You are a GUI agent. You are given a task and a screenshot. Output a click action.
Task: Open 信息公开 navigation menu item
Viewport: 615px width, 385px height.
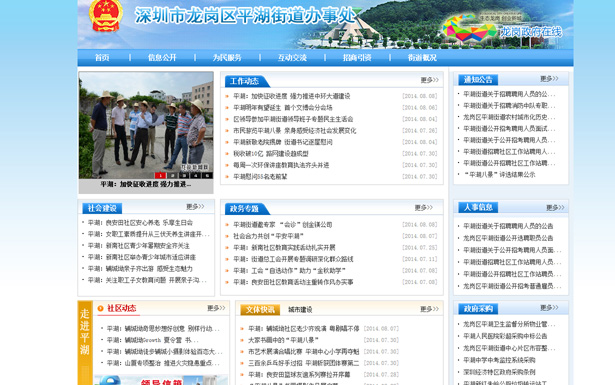pos(162,58)
